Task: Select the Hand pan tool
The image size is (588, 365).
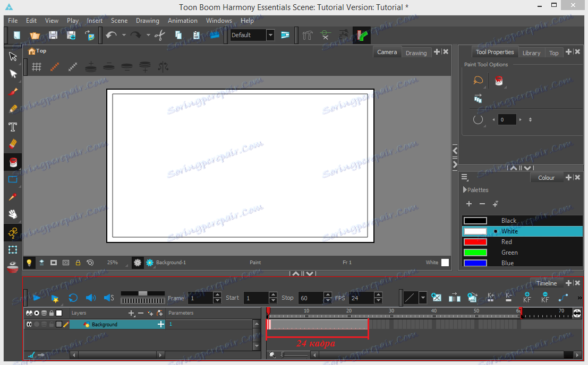Action: click(13, 214)
